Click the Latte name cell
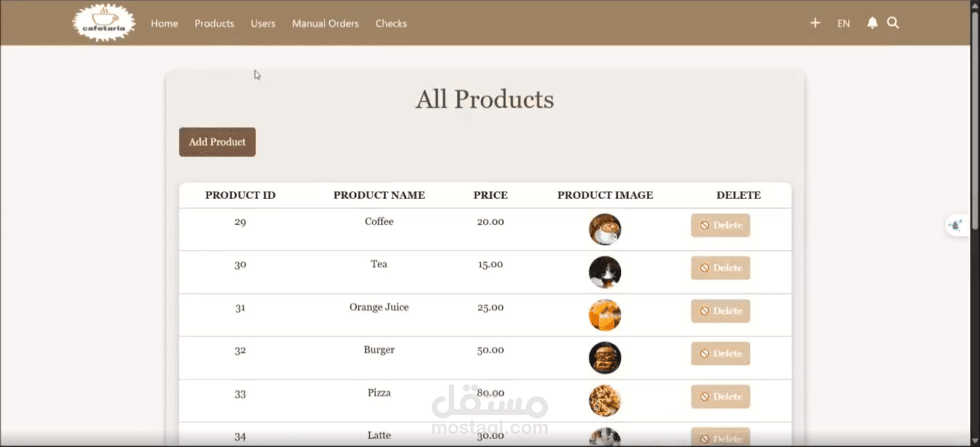 379,436
